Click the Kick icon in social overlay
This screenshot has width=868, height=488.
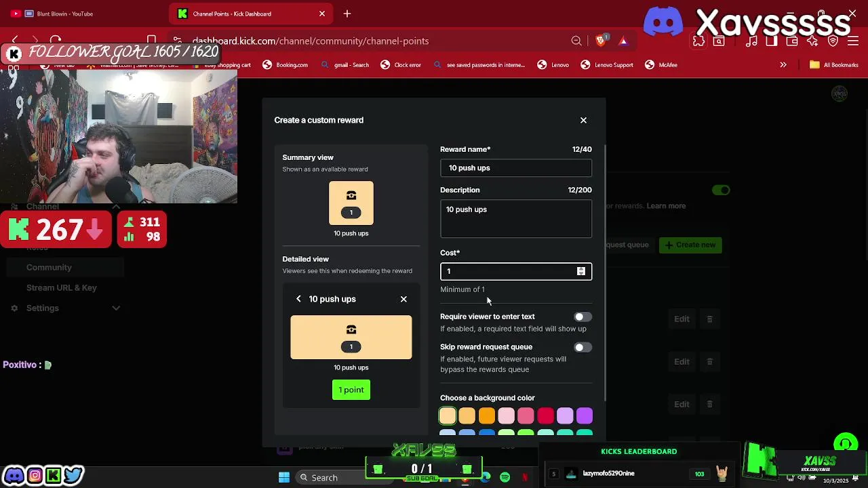pyautogui.click(x=54, y=475)
